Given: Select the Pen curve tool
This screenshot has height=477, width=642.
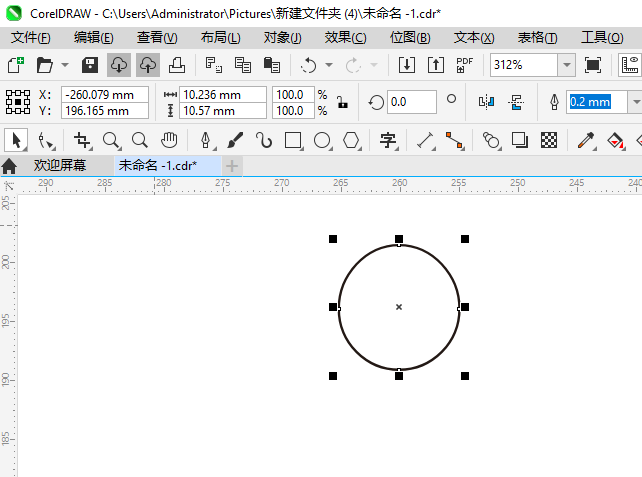Looking at the screenshot, I should point(206,140).
